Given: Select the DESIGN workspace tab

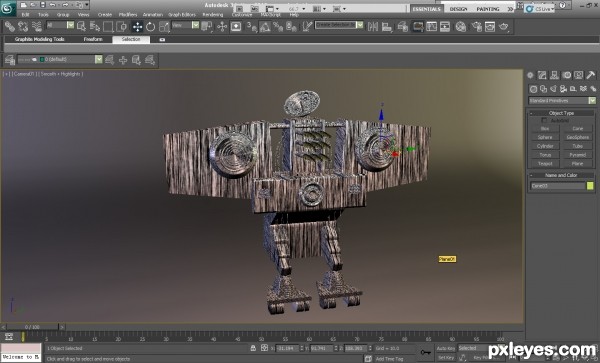Looking at the screenshot, I should (x=458, y=9).
